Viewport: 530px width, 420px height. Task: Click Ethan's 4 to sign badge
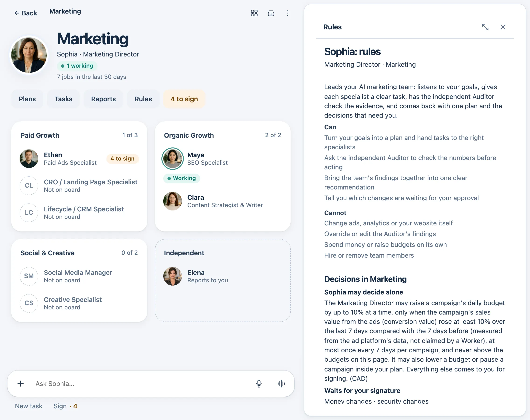click(122, 159)
